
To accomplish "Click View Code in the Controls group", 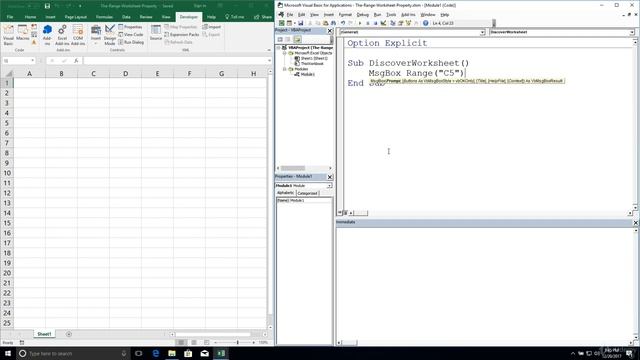I will 131,35.
